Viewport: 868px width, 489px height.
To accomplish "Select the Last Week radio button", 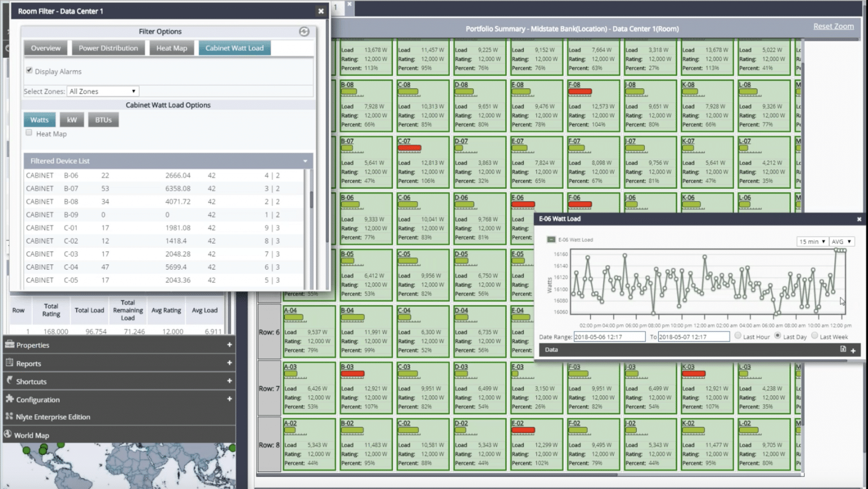I will coord(815,336).
